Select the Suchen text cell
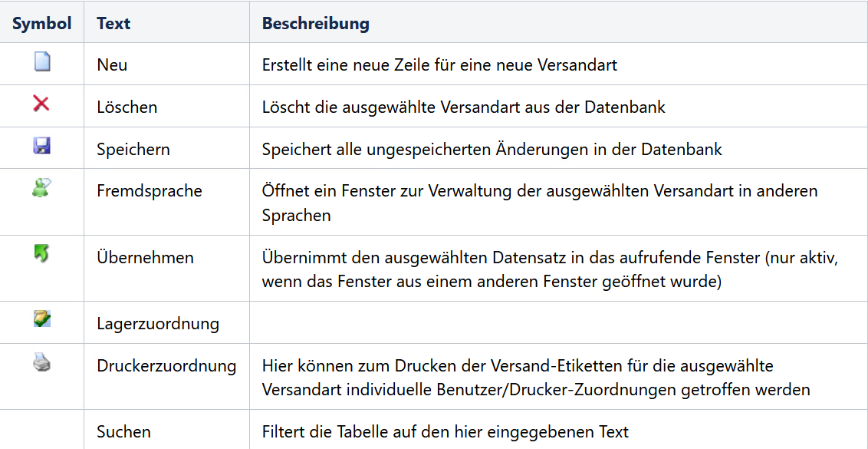Image resolution: width=868 pixels, height=449 pixels. 123,432
